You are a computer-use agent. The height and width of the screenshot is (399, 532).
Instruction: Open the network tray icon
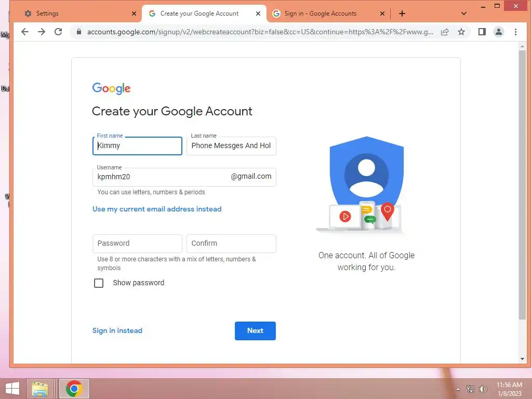pos(471,389)
